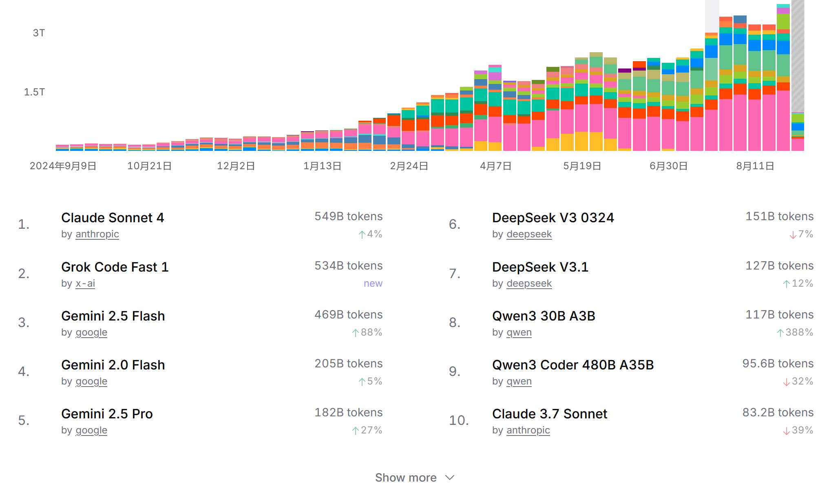Click the 1月13日 axis date label
The height and width of the screenshot is (504, 840).
(x=323, y=166)
